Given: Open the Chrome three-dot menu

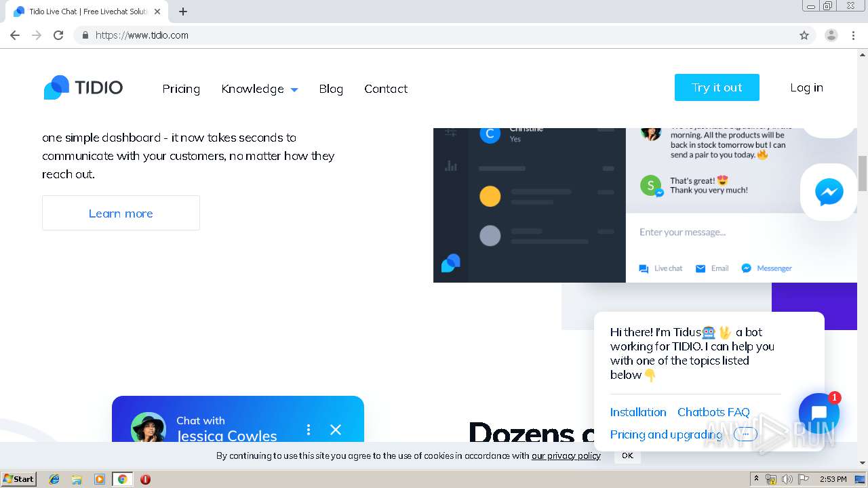Looking at the screenshot, I should coord(854,35).
